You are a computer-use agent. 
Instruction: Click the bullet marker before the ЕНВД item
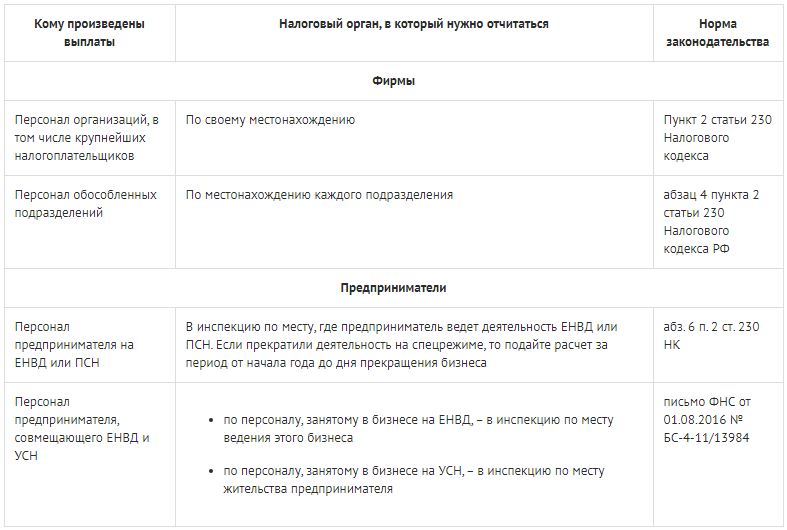click(x=208, y=421)
